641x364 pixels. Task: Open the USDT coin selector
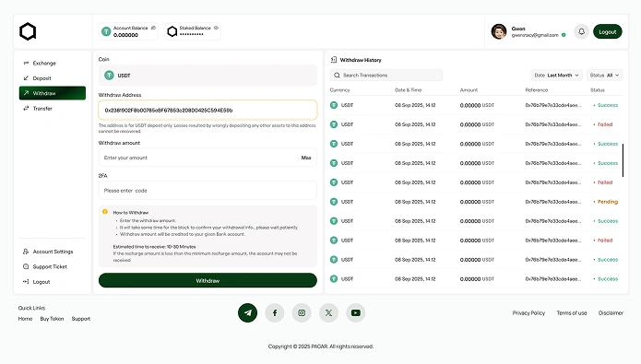208,76
